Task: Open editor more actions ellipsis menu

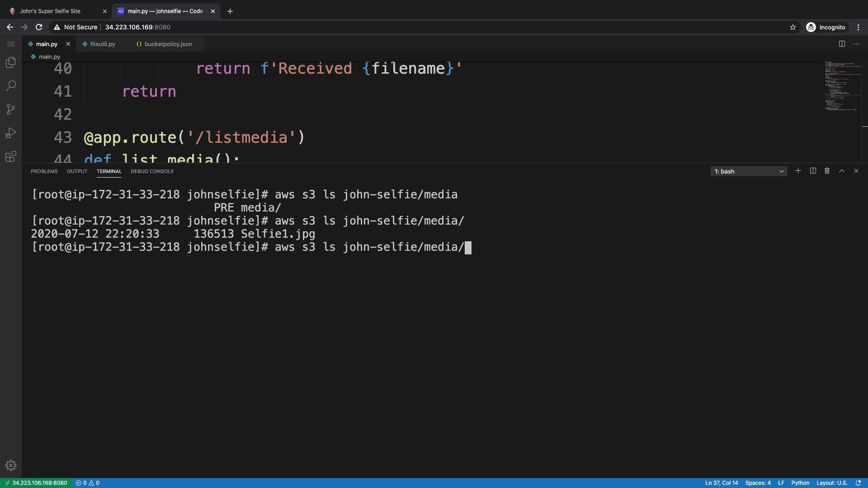Action: (856, 44)
